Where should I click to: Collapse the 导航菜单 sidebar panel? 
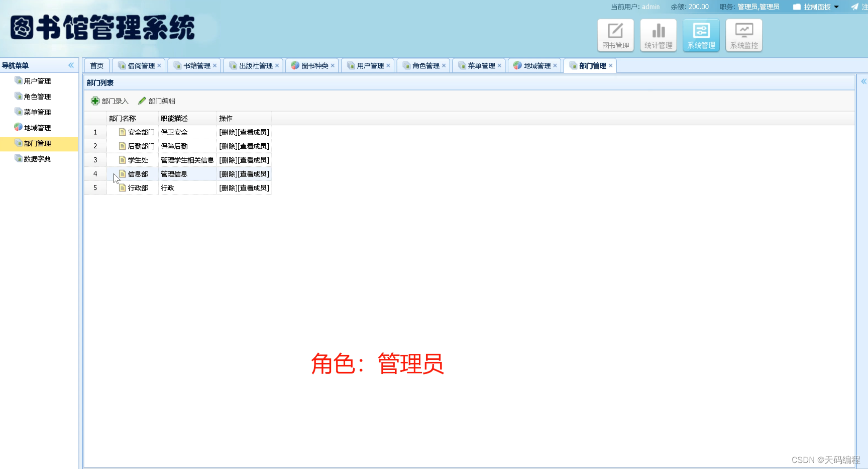71,65
